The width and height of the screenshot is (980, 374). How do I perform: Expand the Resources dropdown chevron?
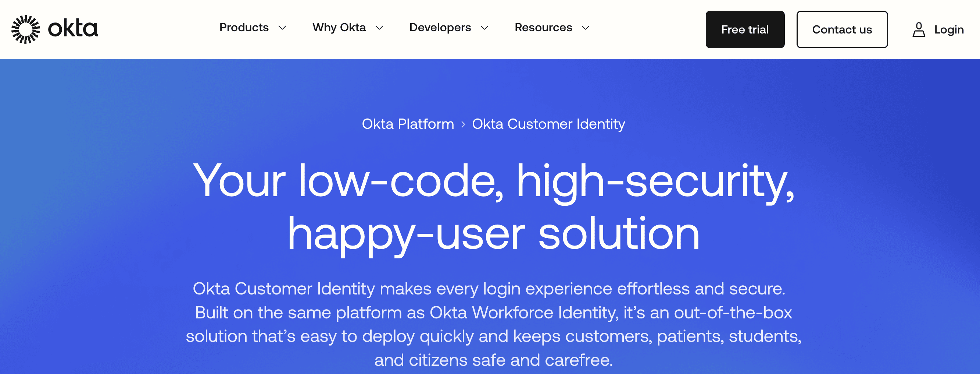point(586,28)
